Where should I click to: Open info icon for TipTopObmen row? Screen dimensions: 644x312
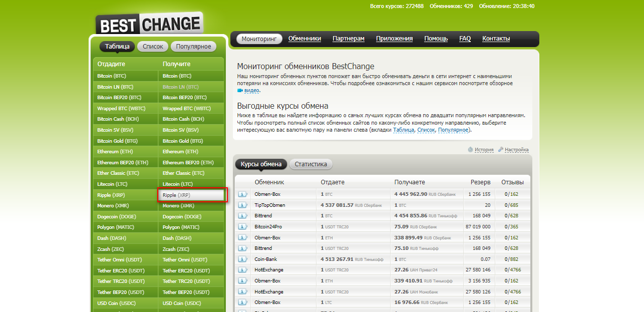point(243,205)
